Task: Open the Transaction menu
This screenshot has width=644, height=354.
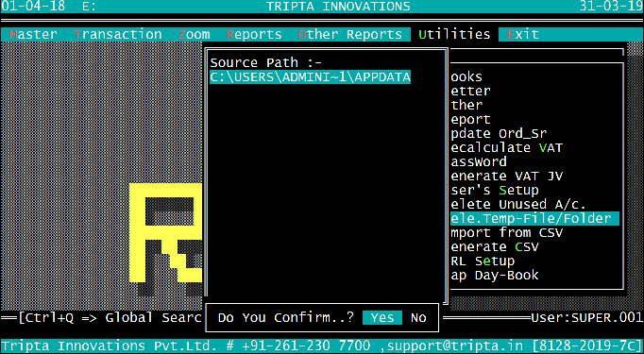Action: pos(118,35)
